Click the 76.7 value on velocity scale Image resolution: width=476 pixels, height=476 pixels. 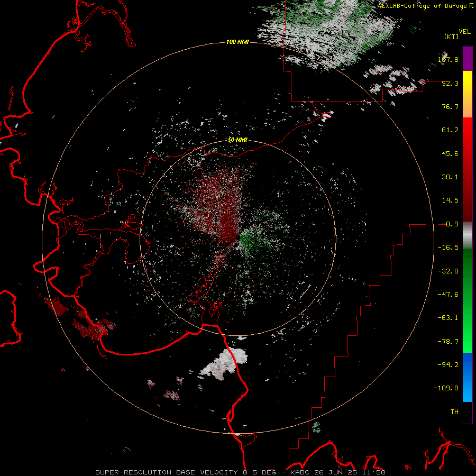(x=450, y=106)
